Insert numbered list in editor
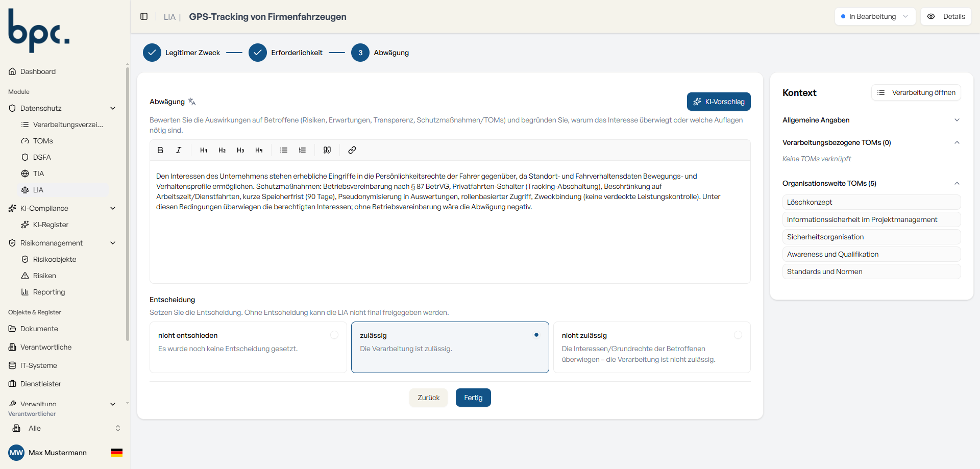The height and width of the screenshot is (469, 980). tap(302, 150)
